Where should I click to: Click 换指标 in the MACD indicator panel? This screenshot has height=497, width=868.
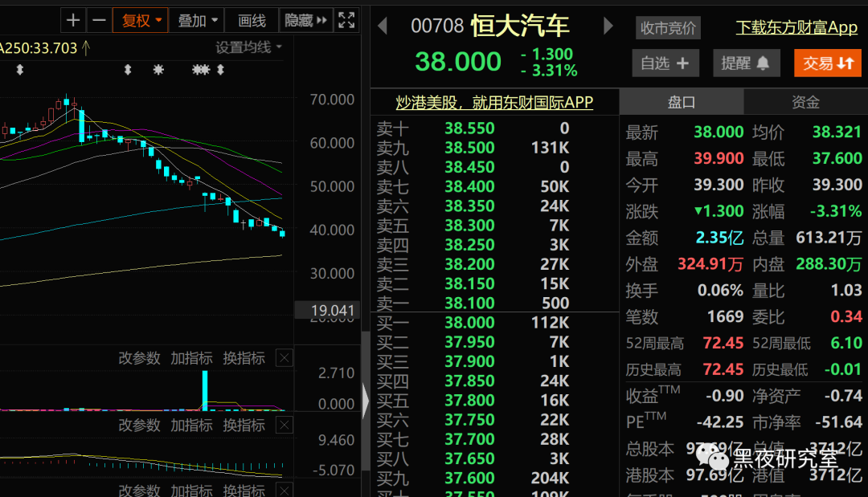coord(244,425)
